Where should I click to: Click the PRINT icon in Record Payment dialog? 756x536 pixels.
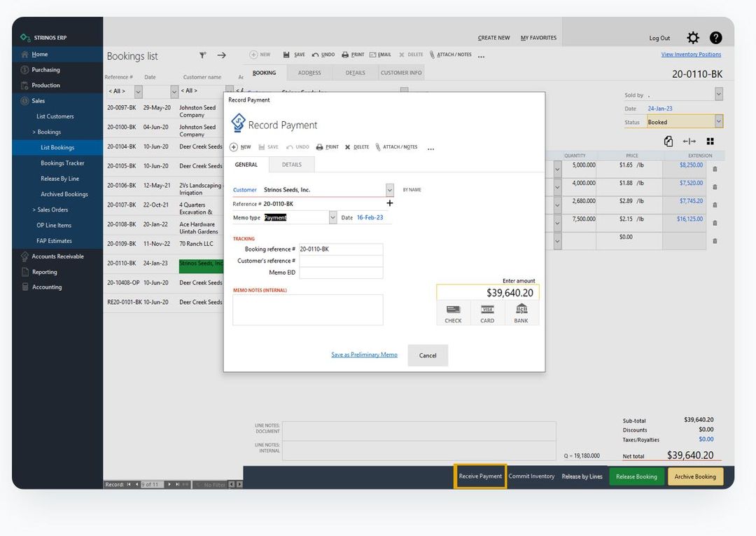326,146
